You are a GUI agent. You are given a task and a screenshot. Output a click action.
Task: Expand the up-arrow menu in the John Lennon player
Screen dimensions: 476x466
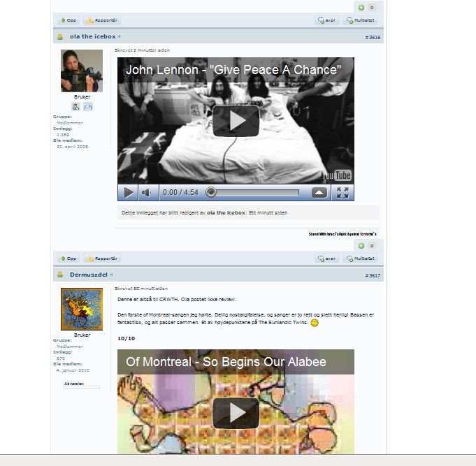tap(319, 193)
